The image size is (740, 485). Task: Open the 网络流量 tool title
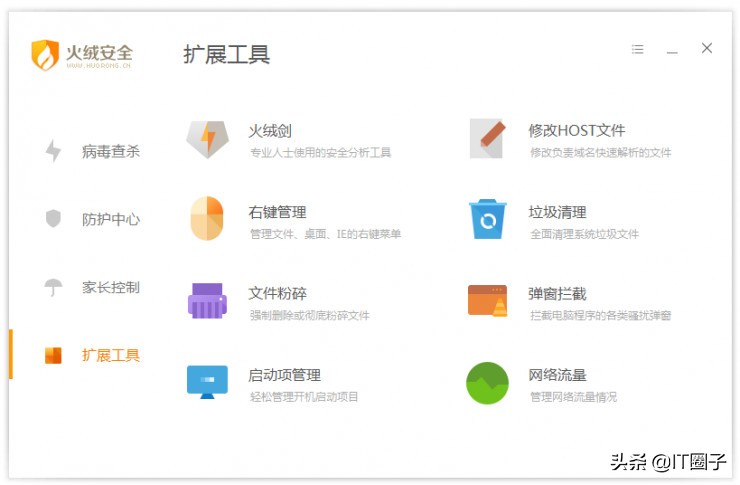click(x=557, y=375)
